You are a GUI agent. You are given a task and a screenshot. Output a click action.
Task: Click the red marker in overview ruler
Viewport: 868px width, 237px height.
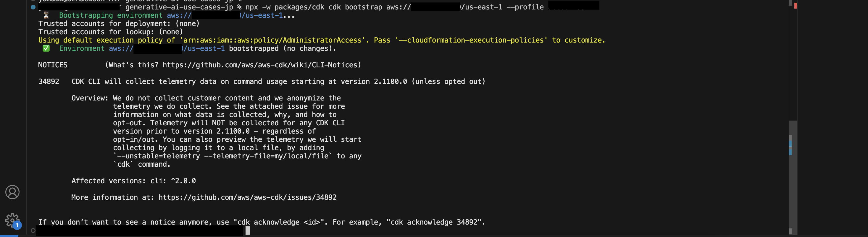796,6
